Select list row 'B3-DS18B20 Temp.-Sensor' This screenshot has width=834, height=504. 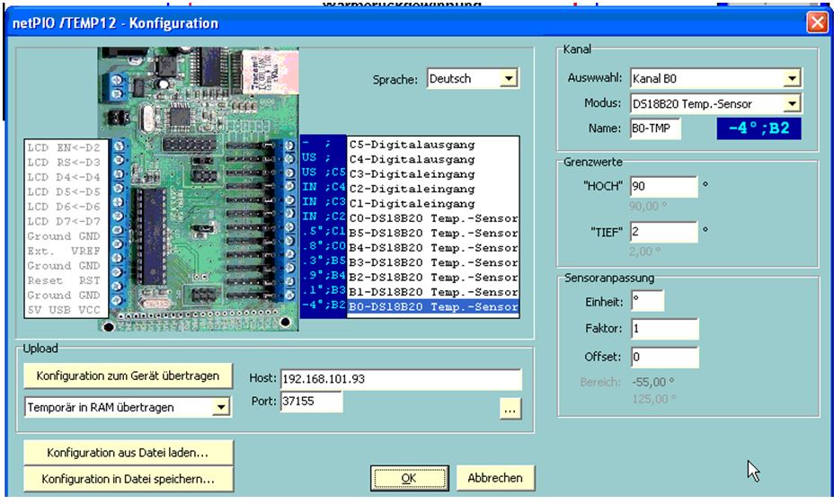(x=433, y=262)
